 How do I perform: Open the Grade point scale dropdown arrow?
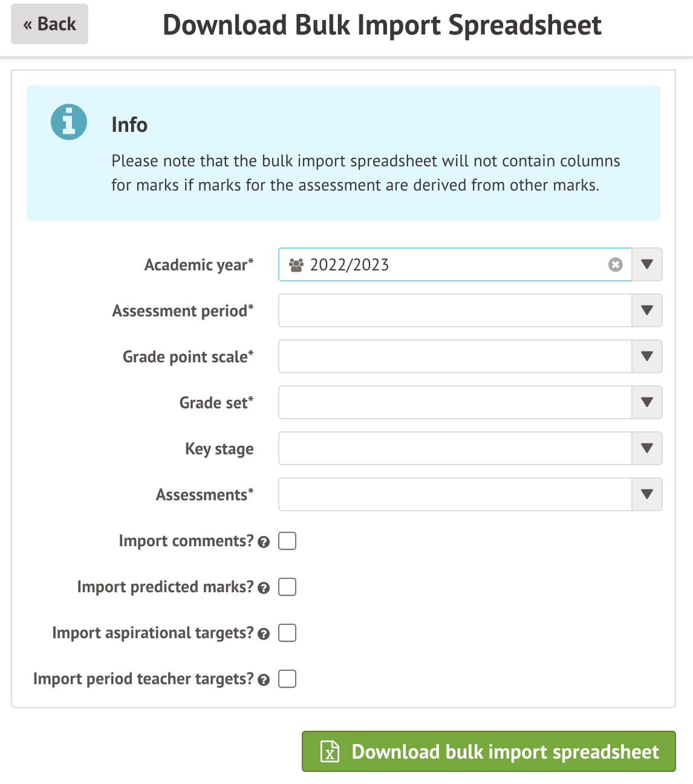(x=647, y=357)
